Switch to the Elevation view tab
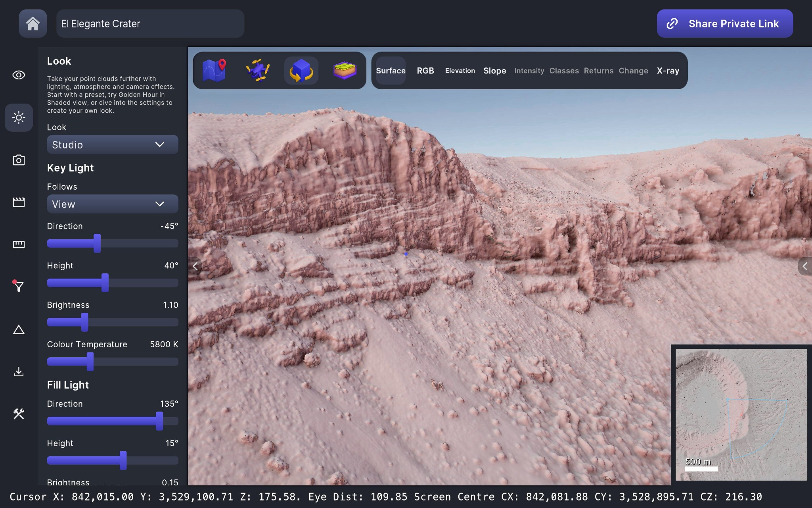 (x=460, y=71)
